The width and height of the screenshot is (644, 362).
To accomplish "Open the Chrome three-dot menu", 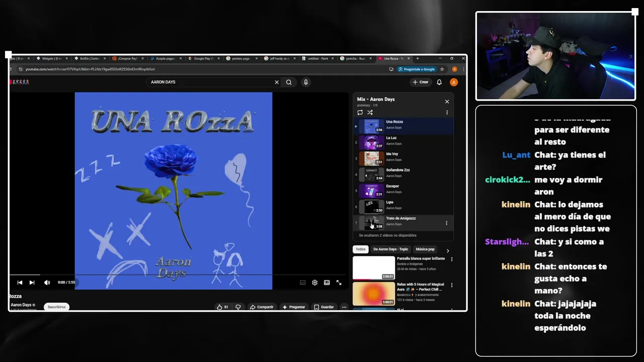I will (x=463, y=69).
